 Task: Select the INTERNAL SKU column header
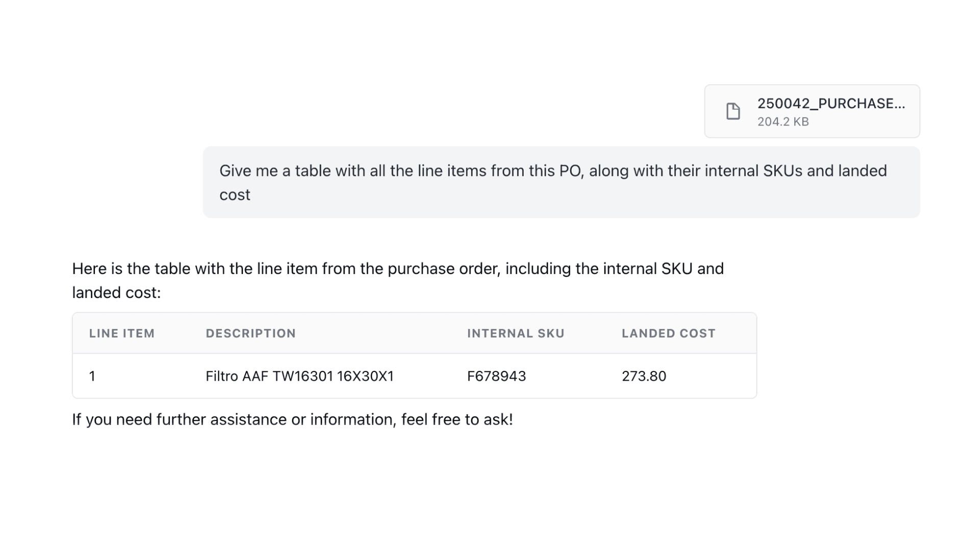click(516, 334)
